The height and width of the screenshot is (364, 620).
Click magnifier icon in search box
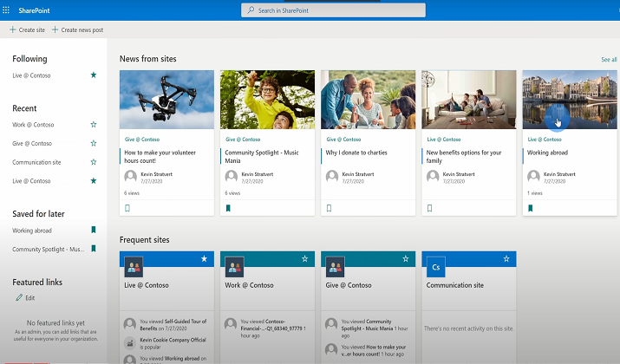(x=251, y=10)
